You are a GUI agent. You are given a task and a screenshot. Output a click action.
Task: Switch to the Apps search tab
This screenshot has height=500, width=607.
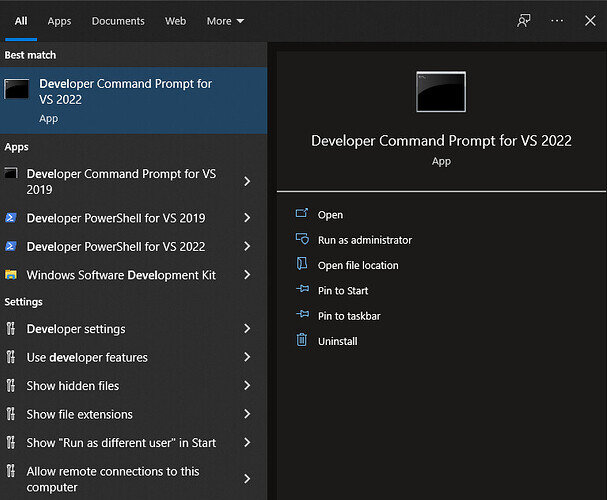[60, 21]
